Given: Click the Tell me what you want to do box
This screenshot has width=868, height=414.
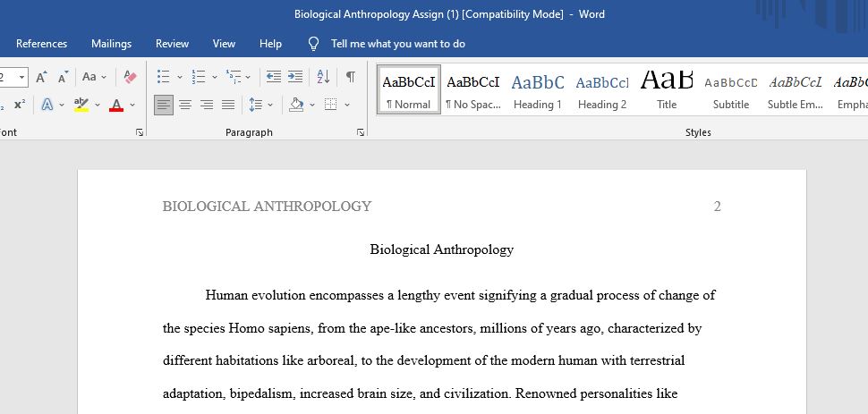Looking at the screenshot, I should pos(398,44).
